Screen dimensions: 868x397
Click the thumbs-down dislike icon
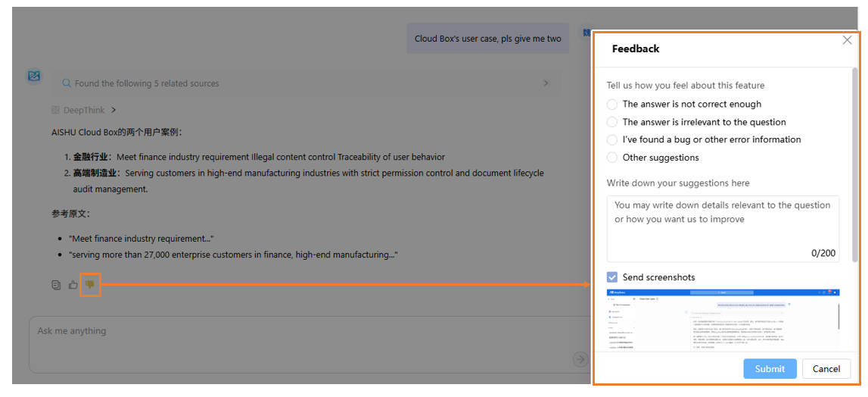(90, 285)
